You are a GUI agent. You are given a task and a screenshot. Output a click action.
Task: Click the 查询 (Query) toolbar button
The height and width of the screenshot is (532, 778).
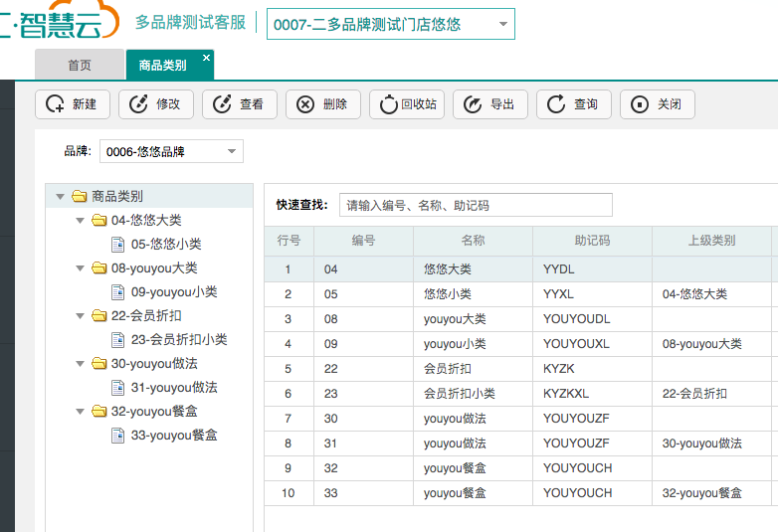[x=574, y=104]
